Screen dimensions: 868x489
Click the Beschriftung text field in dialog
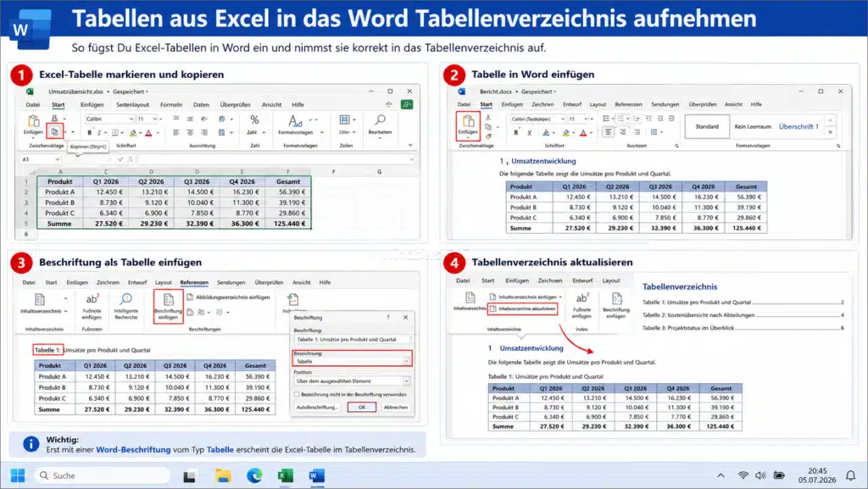pyautogui.click(x=353, y=340)
